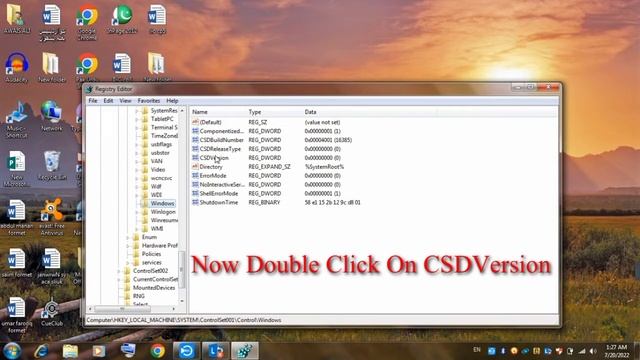
Task: Click the volume speaker tray icon
Action: (x=593, y=351)
